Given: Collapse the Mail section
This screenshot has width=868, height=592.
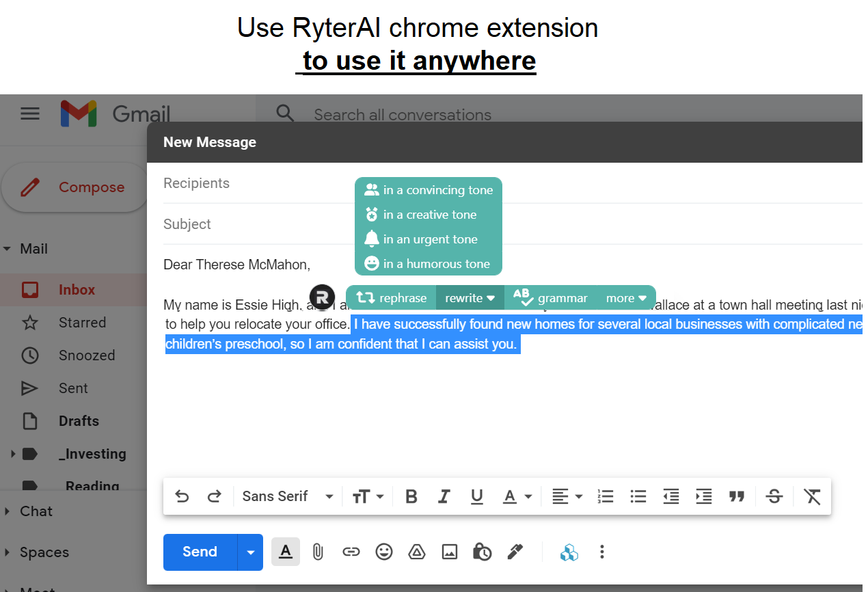Looking at the screenshot, I should pos(7,249).
